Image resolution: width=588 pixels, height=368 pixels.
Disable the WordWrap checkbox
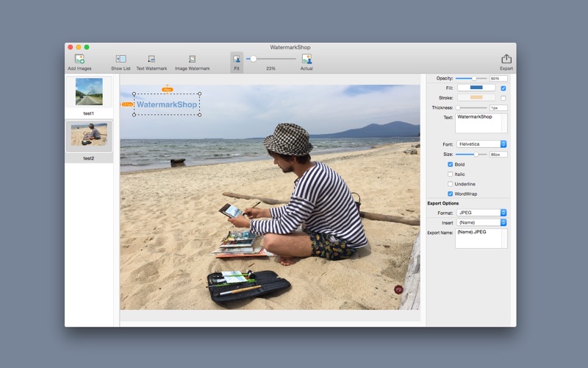(x=450, y=194)
